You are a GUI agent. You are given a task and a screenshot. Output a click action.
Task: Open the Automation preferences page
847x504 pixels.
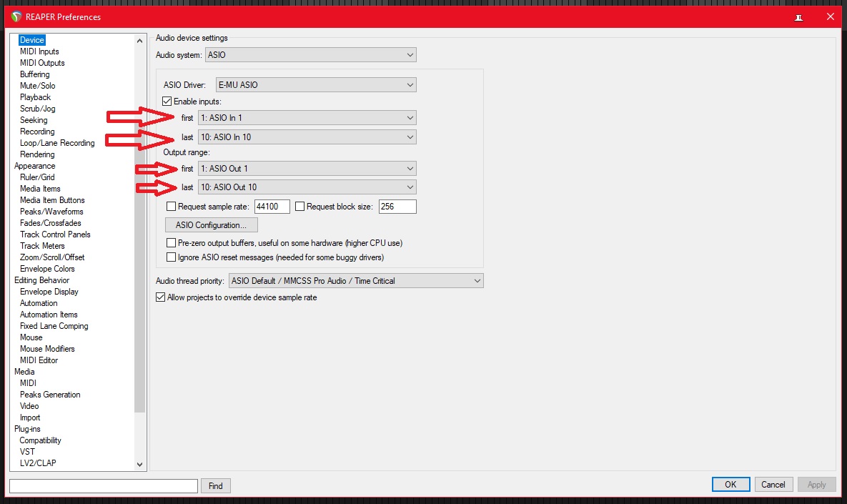click(x=39, y=303)
